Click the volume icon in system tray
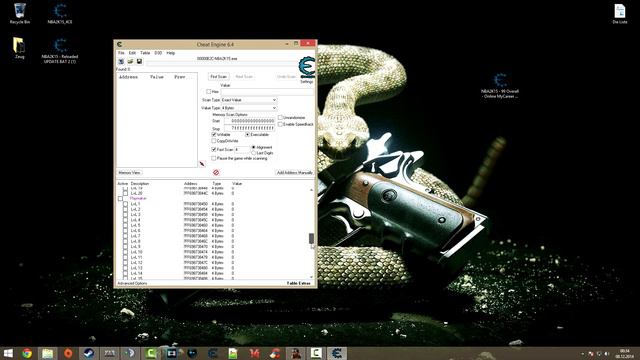Image resolution: width=640 pixels, height=360 pixels. click(x=607, y=354)
